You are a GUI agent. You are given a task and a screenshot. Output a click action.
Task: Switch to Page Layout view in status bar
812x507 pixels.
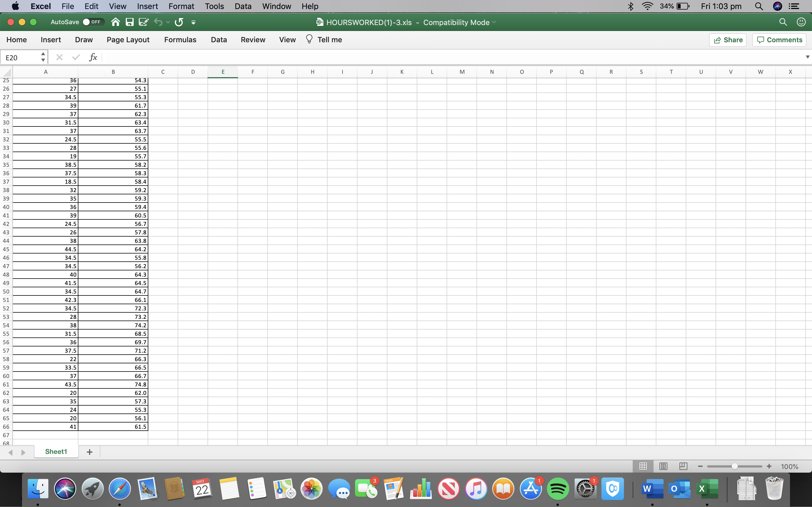pos(663,466)
